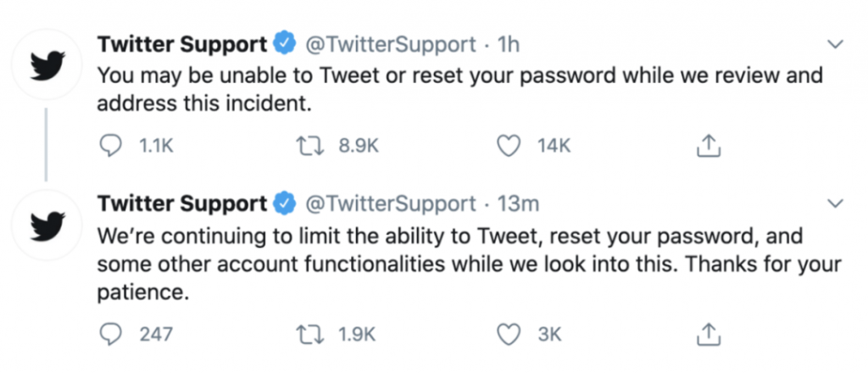
Task: Expand the chevron menu on the 13m tweet
Action: (x=835, y=204)
